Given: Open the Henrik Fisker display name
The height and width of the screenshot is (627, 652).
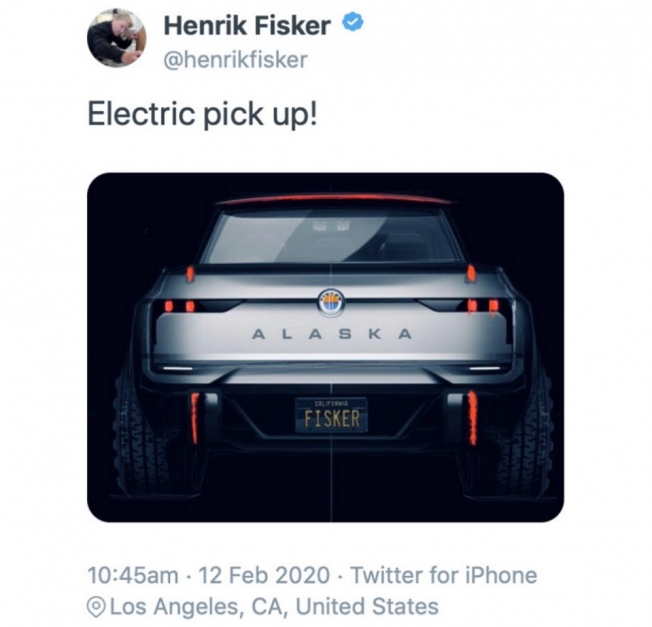Looking at the screenshot, I should point(247,25).
